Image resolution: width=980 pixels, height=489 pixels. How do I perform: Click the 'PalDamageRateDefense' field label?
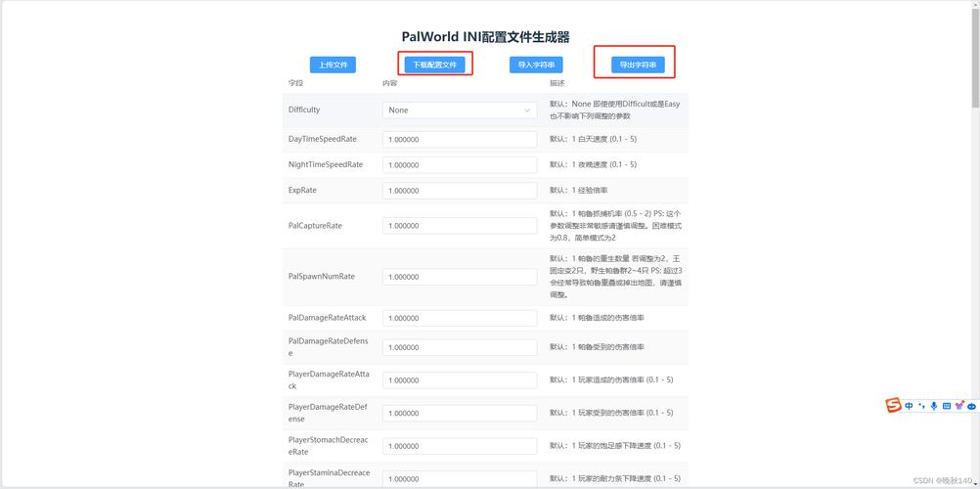(328, 347)
